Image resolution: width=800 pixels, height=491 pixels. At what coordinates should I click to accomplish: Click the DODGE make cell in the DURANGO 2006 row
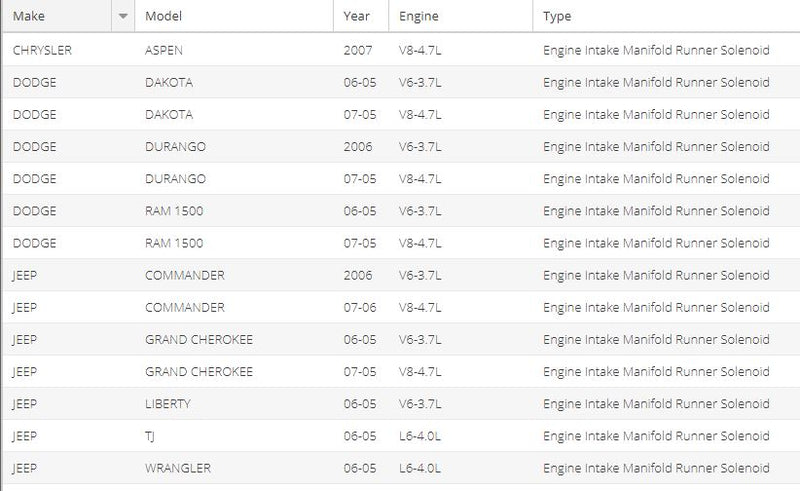click(34, 146)
